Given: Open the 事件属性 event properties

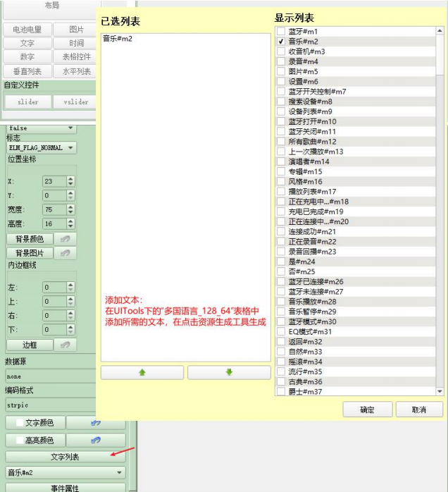Looking at the screenshot, I should coord(66,488).
